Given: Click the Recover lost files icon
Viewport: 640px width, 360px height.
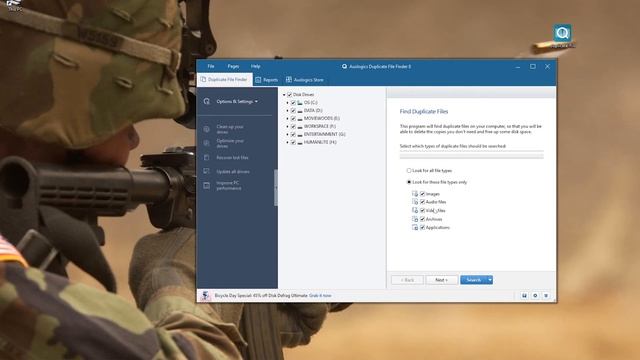Looking at the screenshot, I should click(x=207, y=157).
